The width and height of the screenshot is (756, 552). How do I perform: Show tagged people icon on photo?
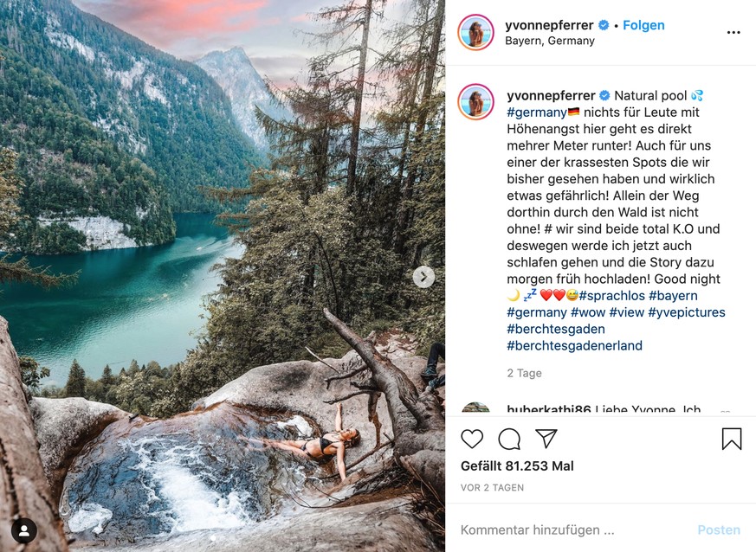[23, 530]
